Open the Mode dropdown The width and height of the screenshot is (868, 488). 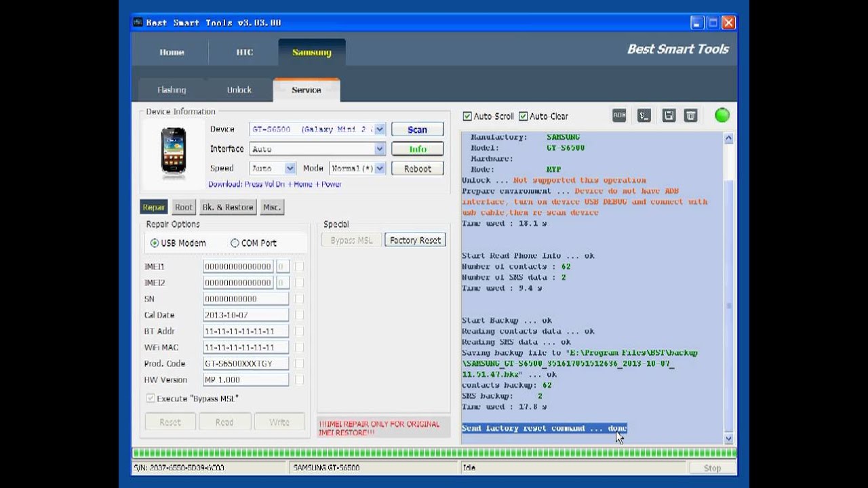(x=380, y=168)
